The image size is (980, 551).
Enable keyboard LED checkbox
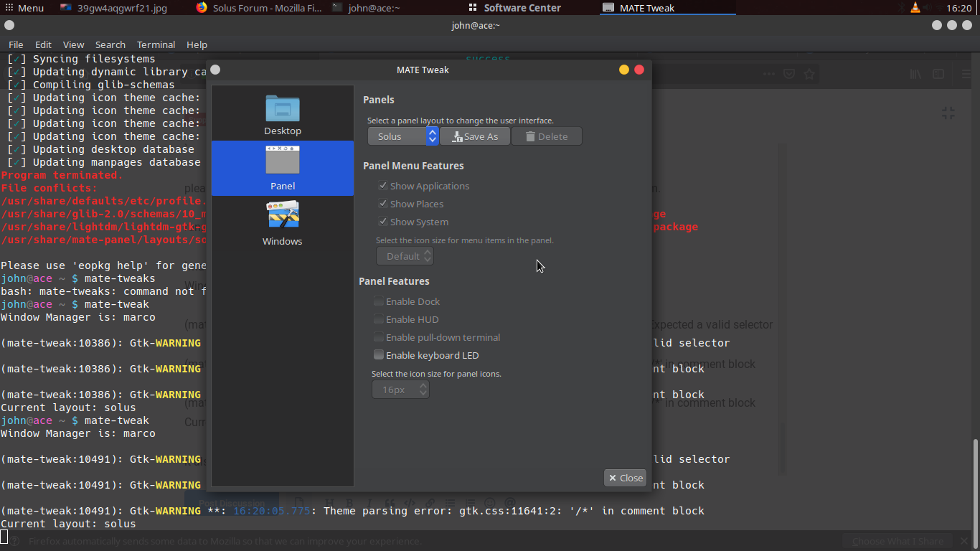[x=379, y=355]
